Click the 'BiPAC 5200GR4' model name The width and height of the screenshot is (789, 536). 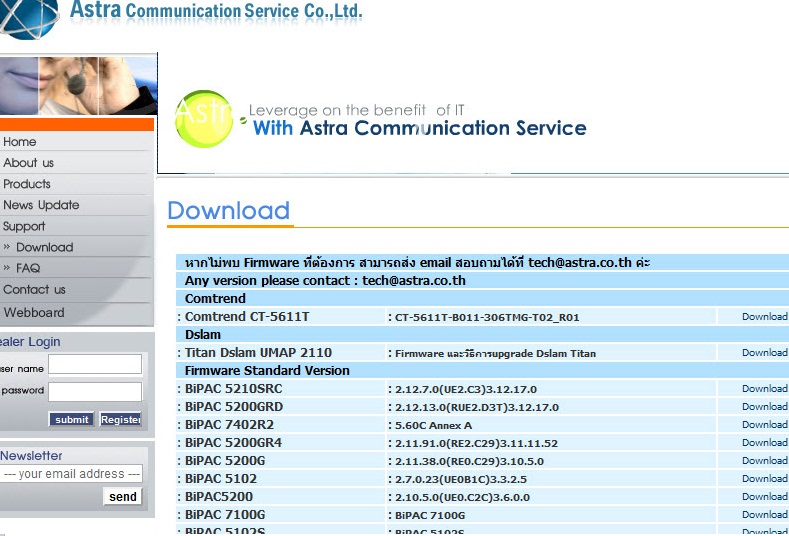tap(233, 443)
